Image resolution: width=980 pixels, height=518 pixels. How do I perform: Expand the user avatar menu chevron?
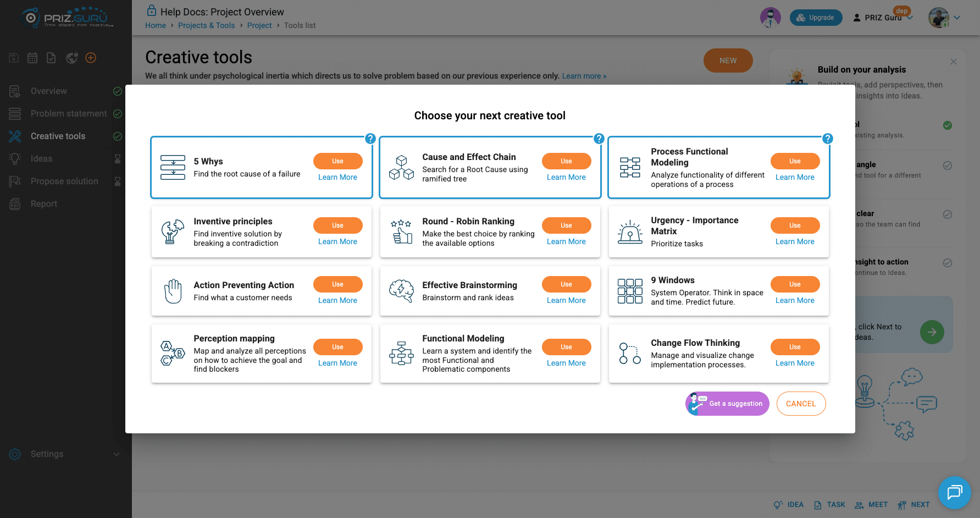click(957, 18)
